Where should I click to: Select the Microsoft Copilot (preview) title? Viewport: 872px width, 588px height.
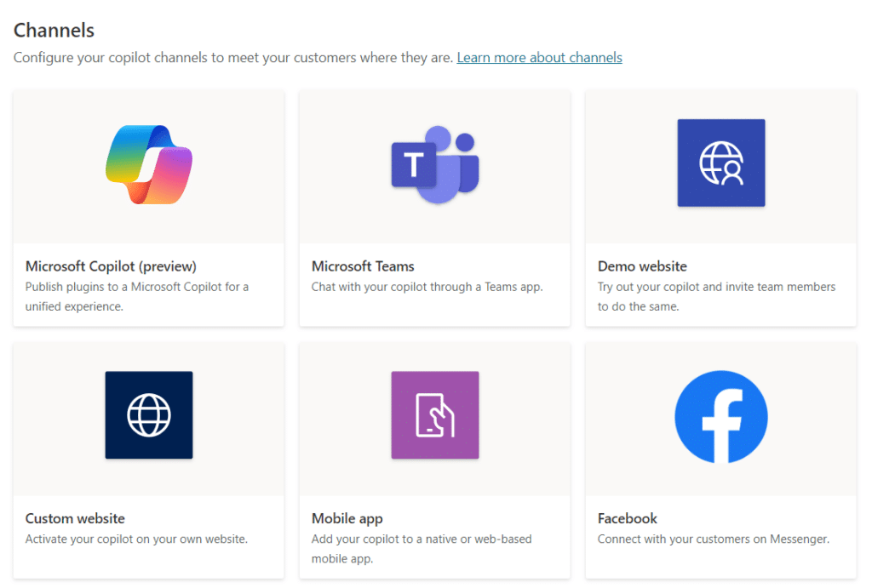[x=111, y=266]
